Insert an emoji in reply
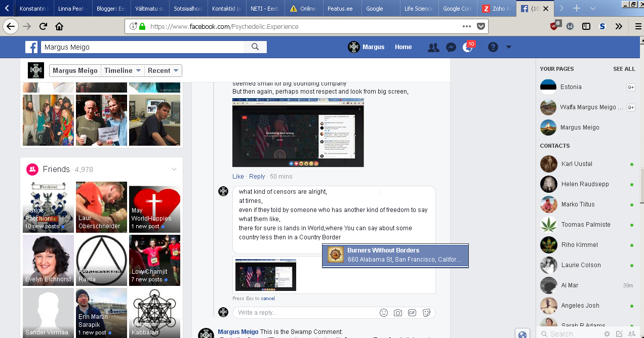Viewport: 644px width, 338px height. (384, 313)
